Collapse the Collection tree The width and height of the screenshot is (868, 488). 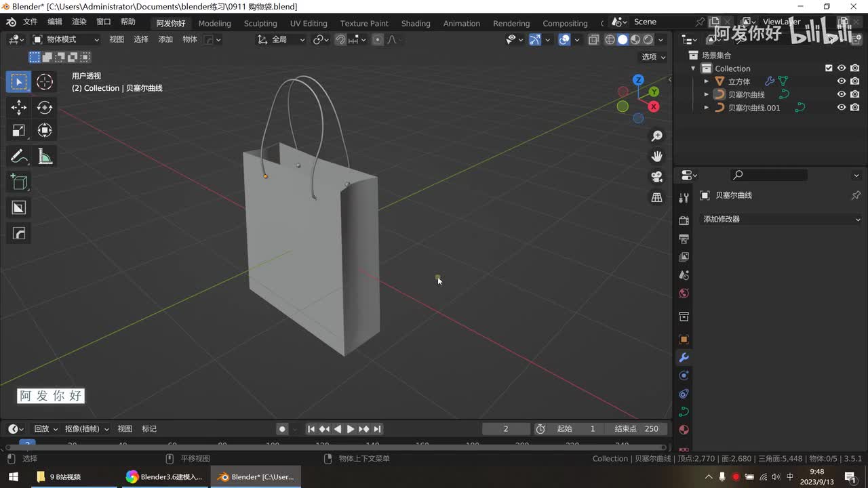[x=693, y=68]
